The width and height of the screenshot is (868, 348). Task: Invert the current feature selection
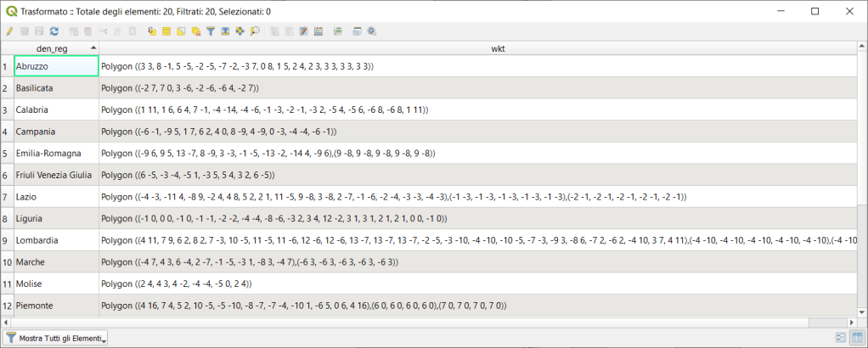click(x=181, y=31)
